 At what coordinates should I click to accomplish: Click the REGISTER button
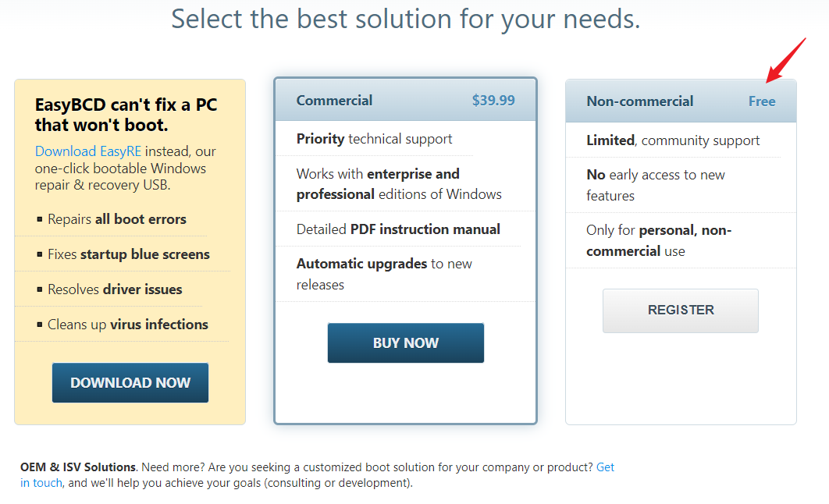[x=681, y=310]
